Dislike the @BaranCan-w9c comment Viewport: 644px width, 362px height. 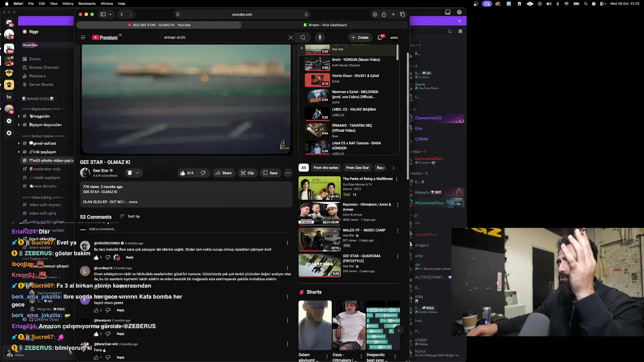click(108, 357)
